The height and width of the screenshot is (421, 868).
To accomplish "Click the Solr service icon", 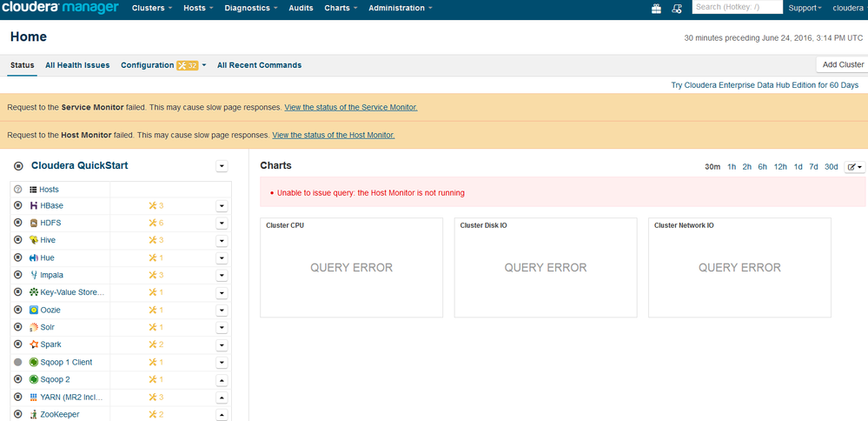I will 34,327.
